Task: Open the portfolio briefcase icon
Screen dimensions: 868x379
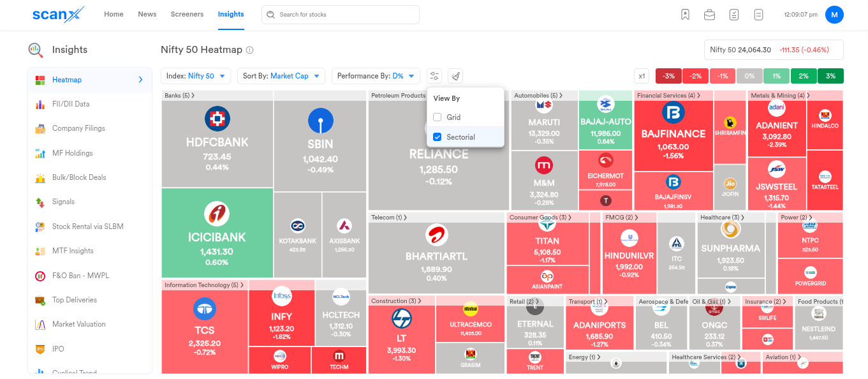Action: (709, 14)
